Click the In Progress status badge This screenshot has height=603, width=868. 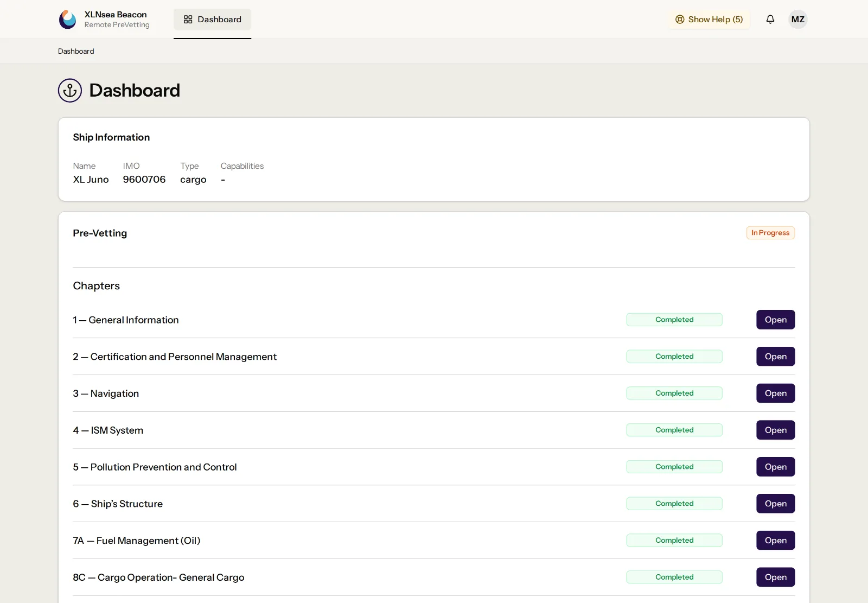tap(770, 233)
